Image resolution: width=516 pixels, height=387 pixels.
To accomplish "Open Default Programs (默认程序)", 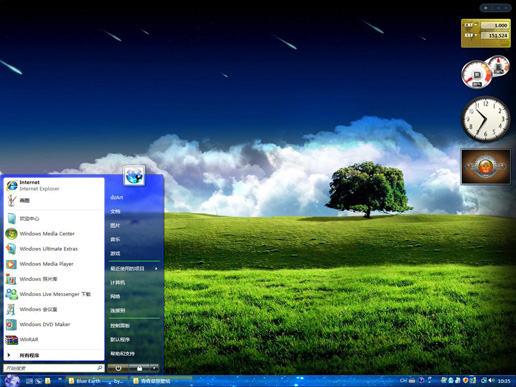I will [x=120, y=340].
